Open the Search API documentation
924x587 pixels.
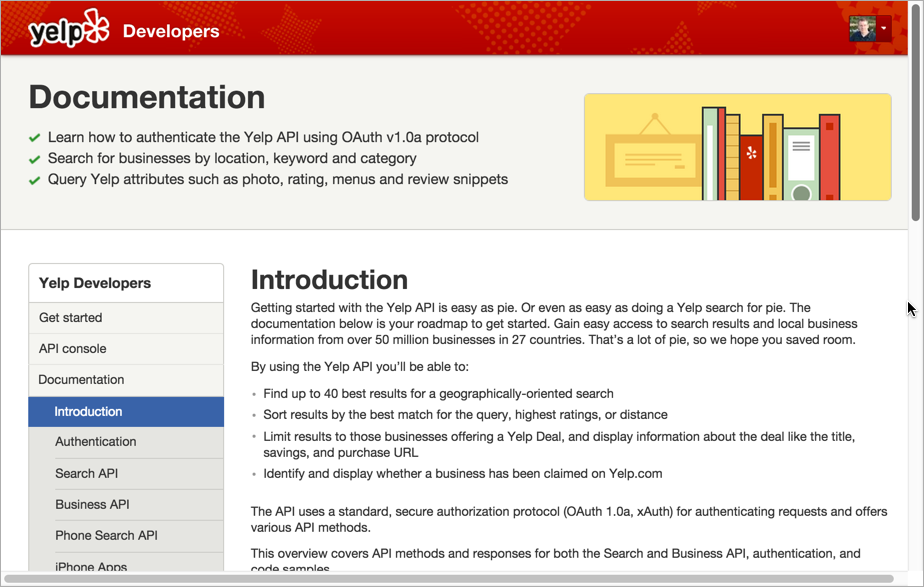click(86, 474)
